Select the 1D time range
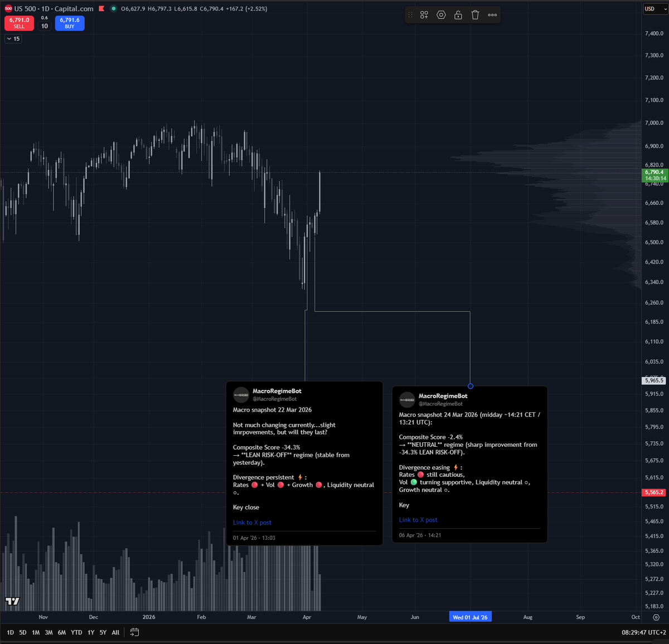669x644 pixels. point(10,632)
